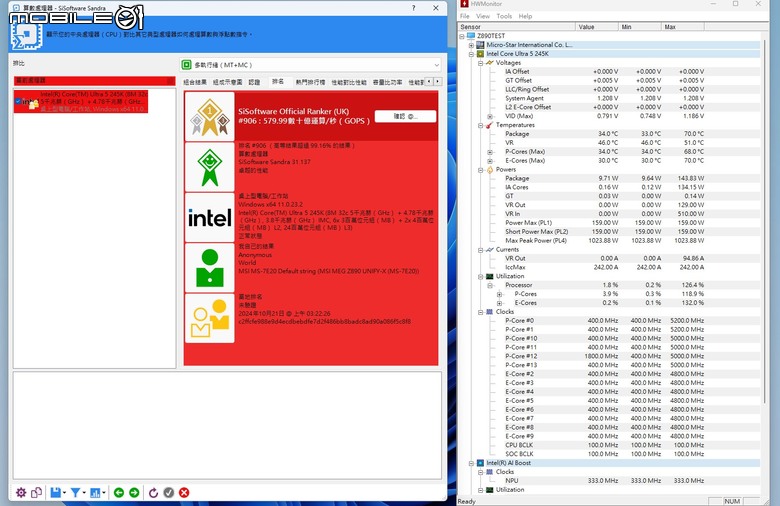780x506 pixels.
Task: Click the Value column header
Action: (x=597, y=27)
